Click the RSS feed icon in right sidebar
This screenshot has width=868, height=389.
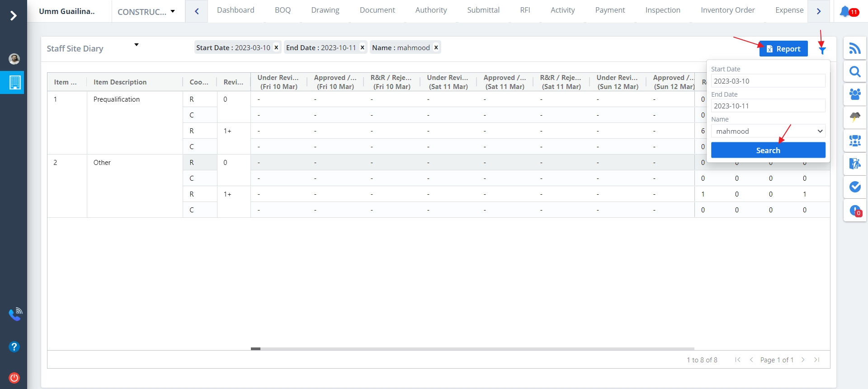854,48
